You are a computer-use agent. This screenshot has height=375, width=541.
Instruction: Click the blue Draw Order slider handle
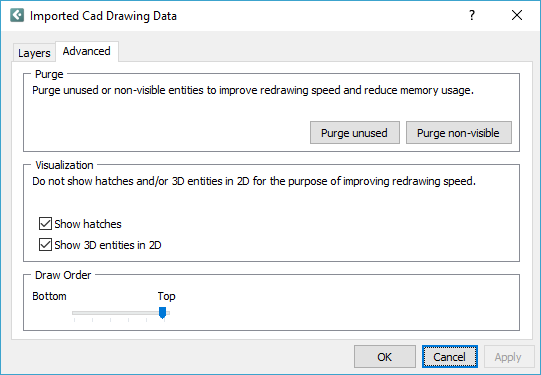(162, 313)
